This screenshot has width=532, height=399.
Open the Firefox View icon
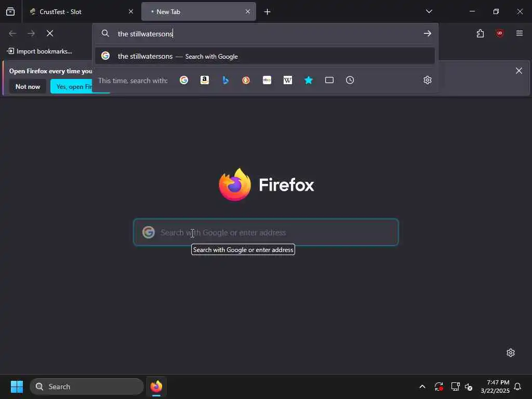pyautogui.click(x=10, y=11)
